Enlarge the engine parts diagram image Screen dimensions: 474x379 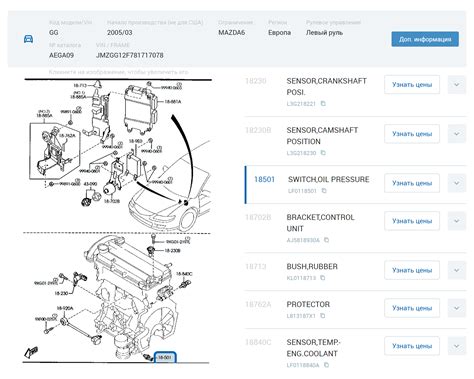(117, 221)
